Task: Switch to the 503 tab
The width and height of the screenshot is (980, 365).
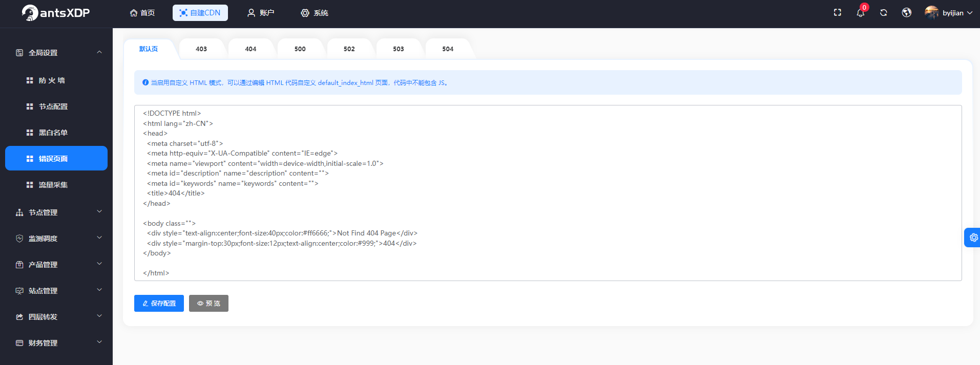Action: click(399, 49)
